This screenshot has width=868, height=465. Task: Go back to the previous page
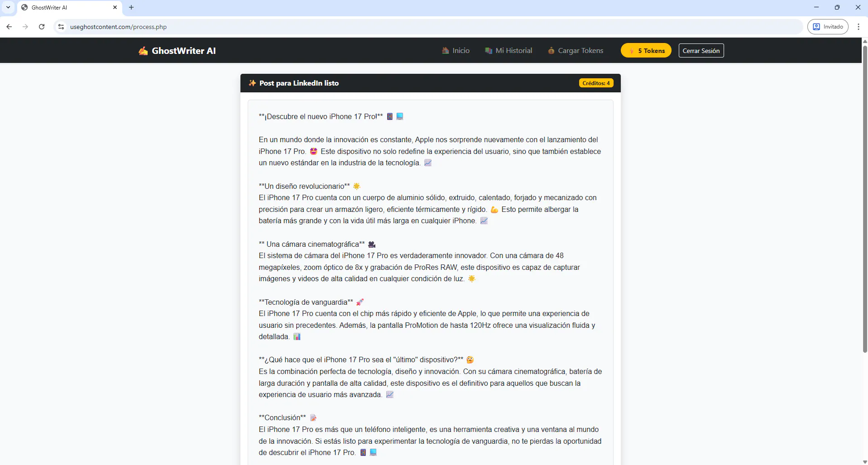point(9,27)
